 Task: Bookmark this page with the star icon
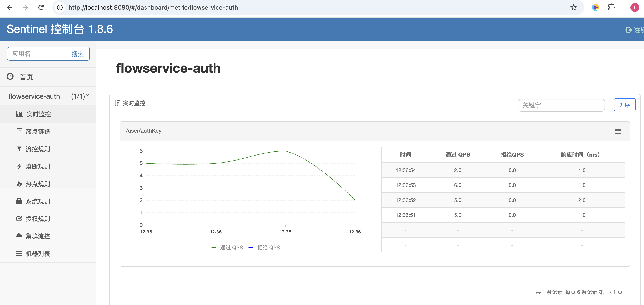coord(573,7)
